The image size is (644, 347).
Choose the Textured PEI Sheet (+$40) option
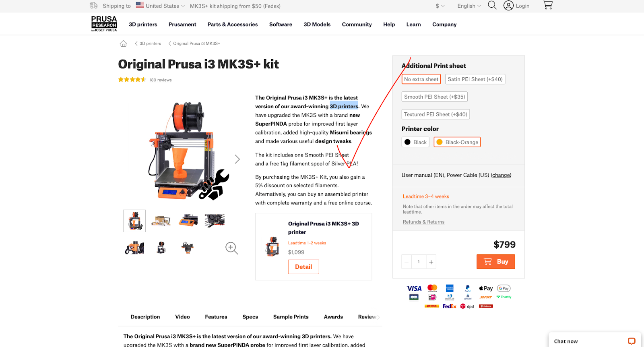coord(436,114)
